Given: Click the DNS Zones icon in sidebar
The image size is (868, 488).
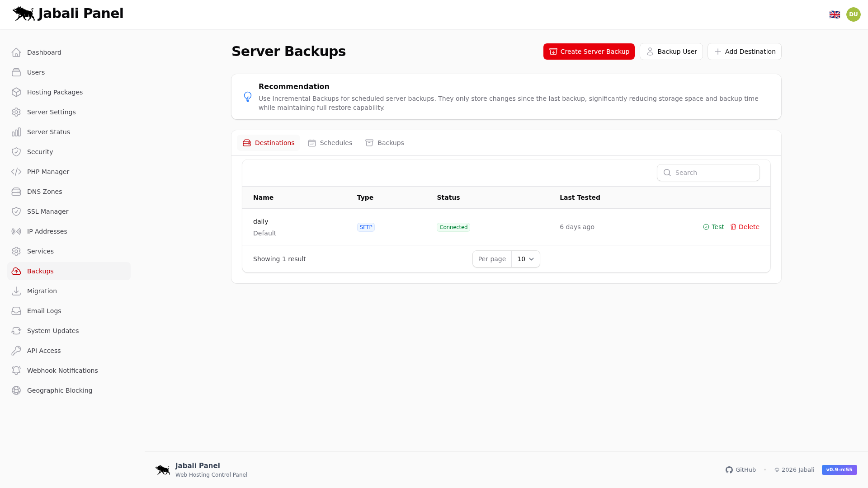Looking at the screenshot, I should [x=16, y=192].
